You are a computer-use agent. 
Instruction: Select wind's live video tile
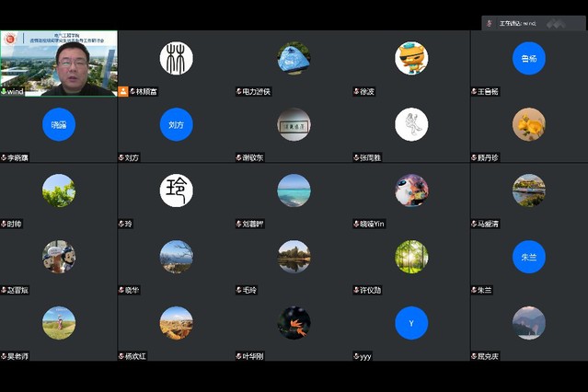[x=59, y=63]
